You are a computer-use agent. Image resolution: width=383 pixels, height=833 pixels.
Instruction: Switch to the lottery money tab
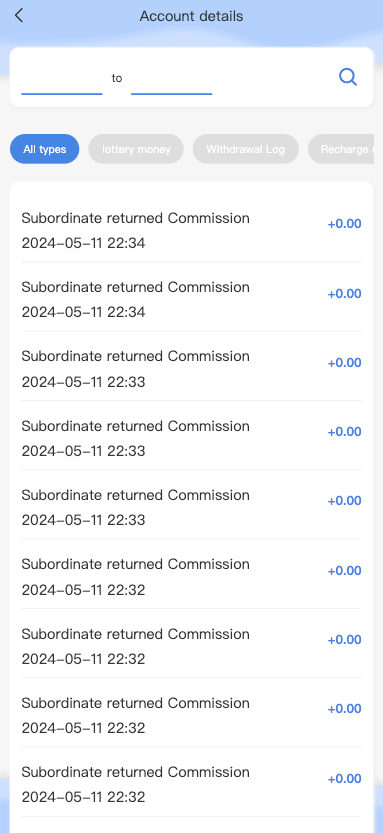point(136,149)
